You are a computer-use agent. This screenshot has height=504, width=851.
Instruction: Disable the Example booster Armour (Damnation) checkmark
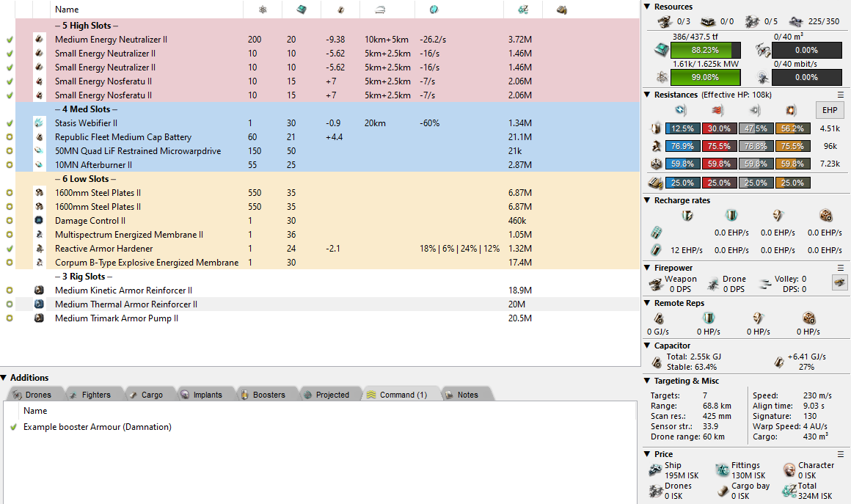click(x=13, y=427)
